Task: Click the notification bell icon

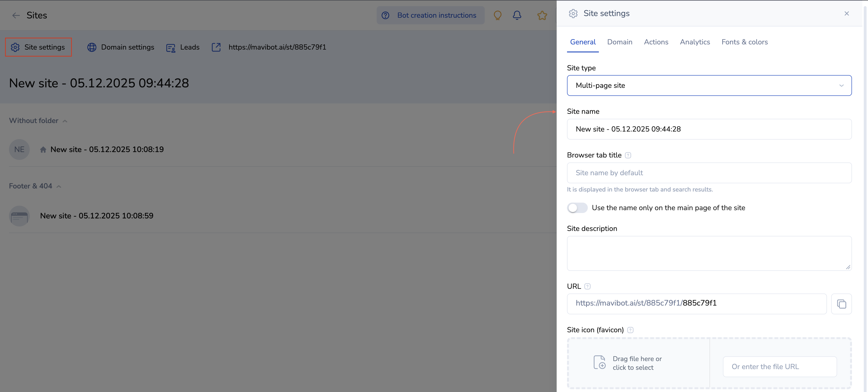Action: point(517,16)
